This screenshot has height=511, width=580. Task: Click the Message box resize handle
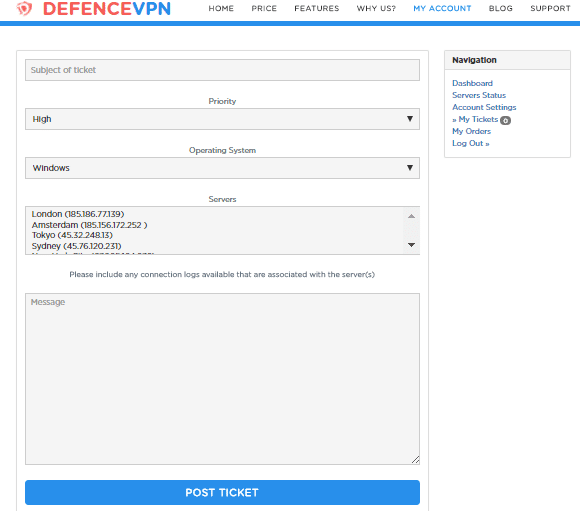tap(415, 460)
